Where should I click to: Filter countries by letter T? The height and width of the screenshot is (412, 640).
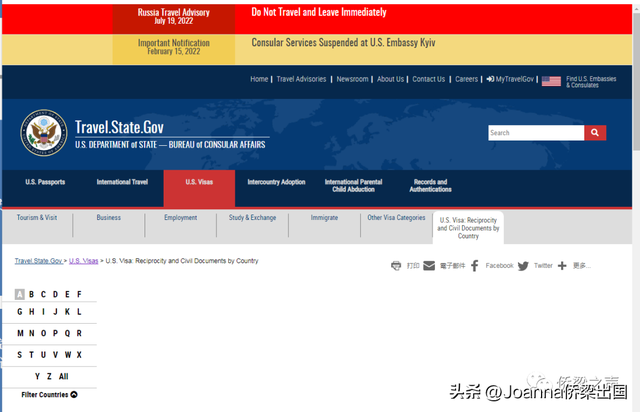tap(31, 355)
